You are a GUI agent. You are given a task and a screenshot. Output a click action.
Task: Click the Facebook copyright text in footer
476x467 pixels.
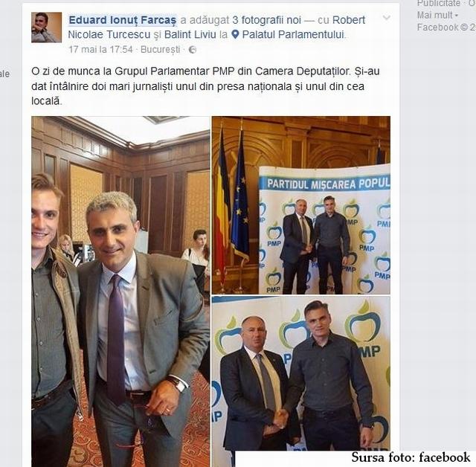pyautogui.click(x=446, y=28)
